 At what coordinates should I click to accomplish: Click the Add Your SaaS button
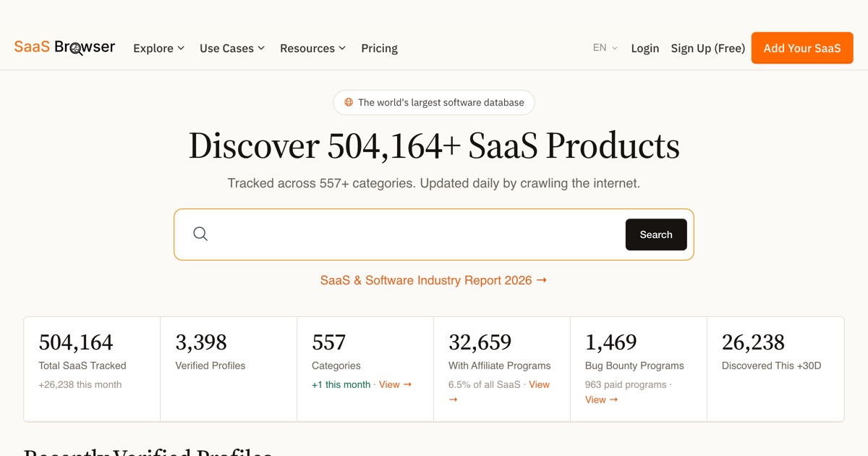coord(802,48)
